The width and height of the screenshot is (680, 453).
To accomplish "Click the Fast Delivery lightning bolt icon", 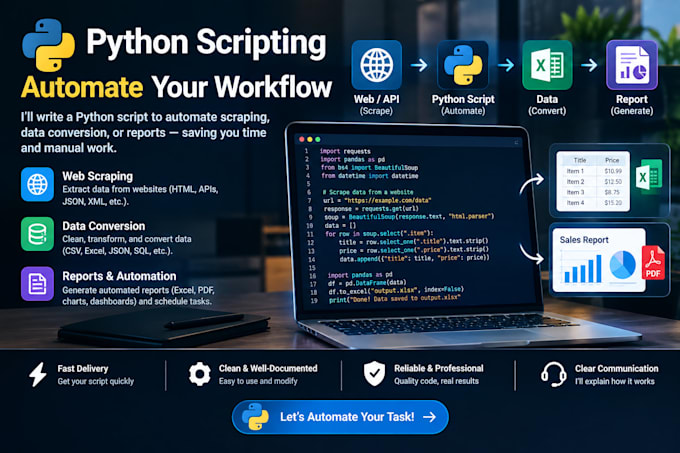I will pyautogui.click(x=38, y=374).
